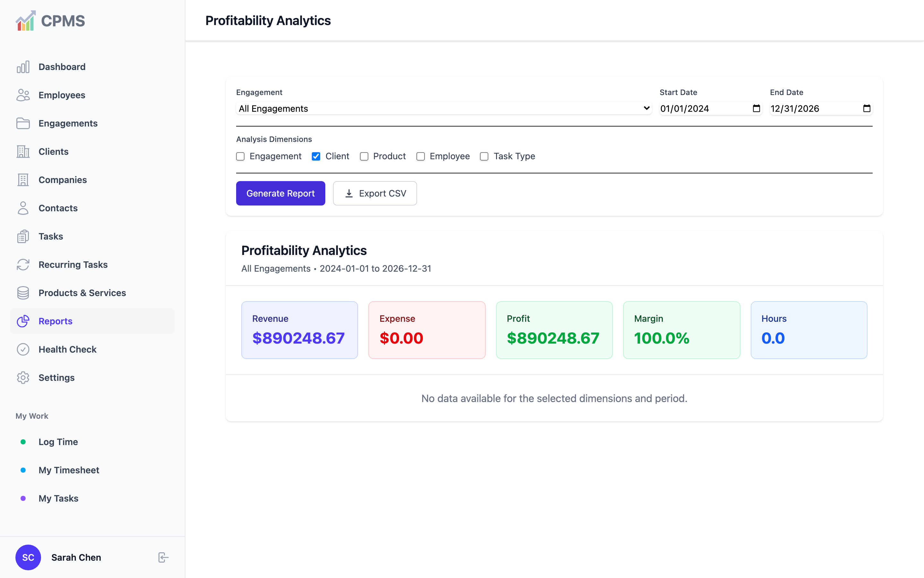This screenshot has width=924, height=578.
Task: Enable the Task Type dimension checkbox
Action: coord(484,157)
